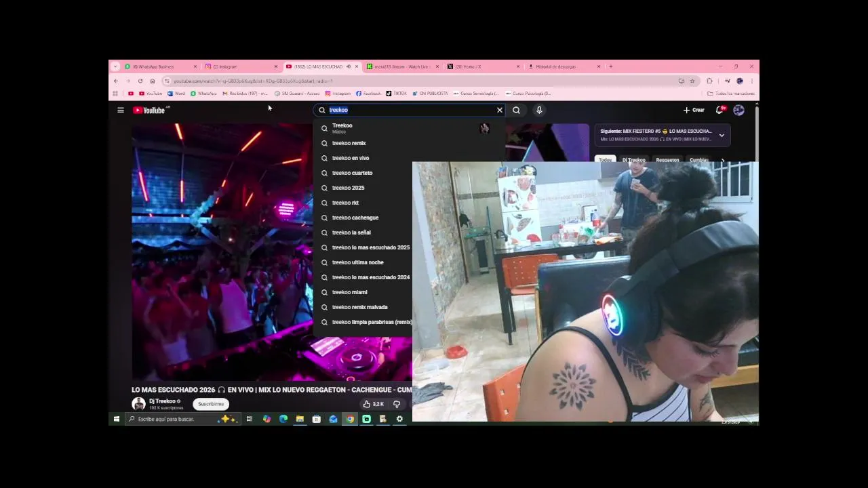868x488 pixels.
Task: Dislike the video
Action: click(x=397, y=404)
